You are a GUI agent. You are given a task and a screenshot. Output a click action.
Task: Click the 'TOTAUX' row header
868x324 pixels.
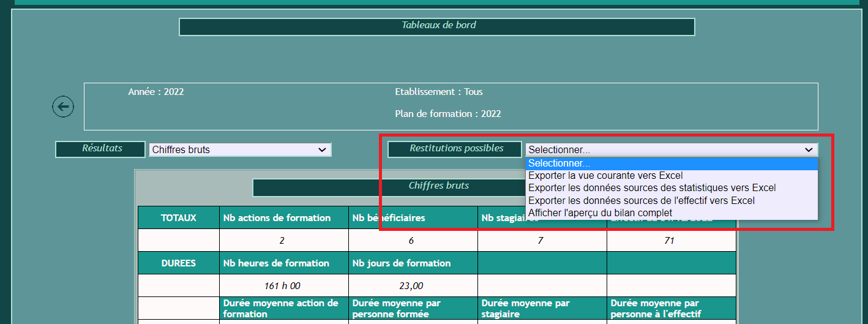click(x=179, y=218)
